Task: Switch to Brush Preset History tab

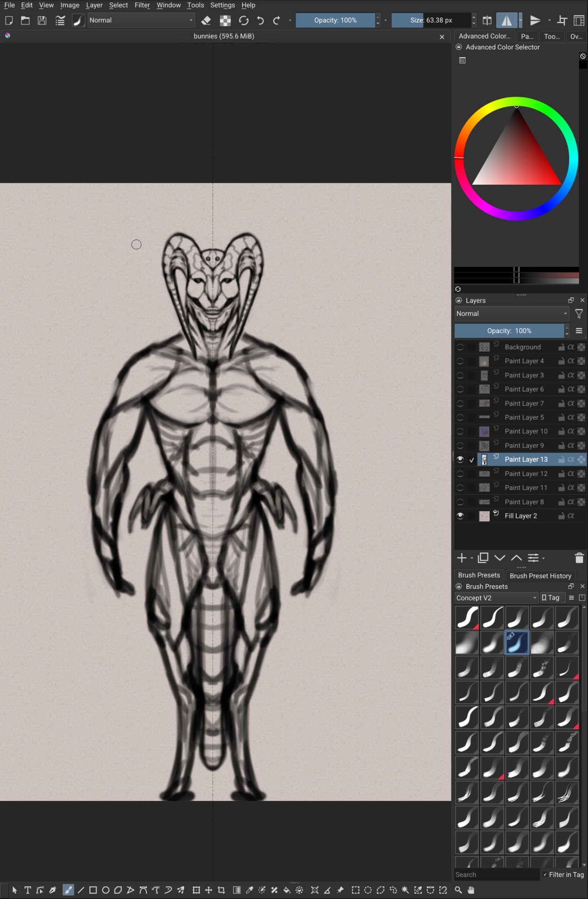Action: tap(540, 576)
